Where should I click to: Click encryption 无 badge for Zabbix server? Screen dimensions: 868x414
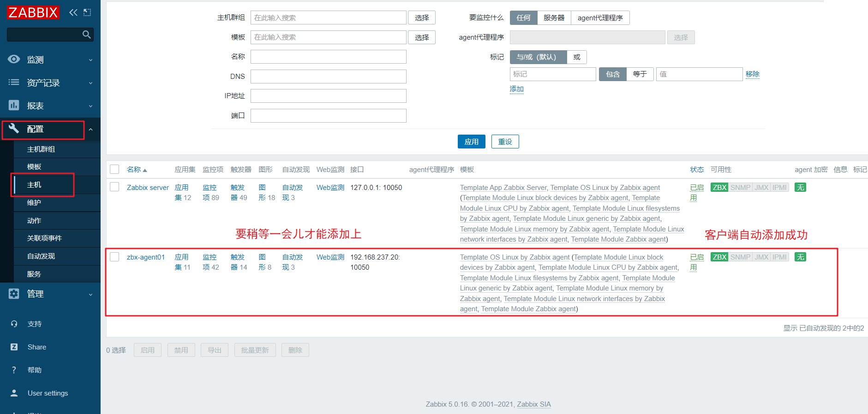point(800,187)
